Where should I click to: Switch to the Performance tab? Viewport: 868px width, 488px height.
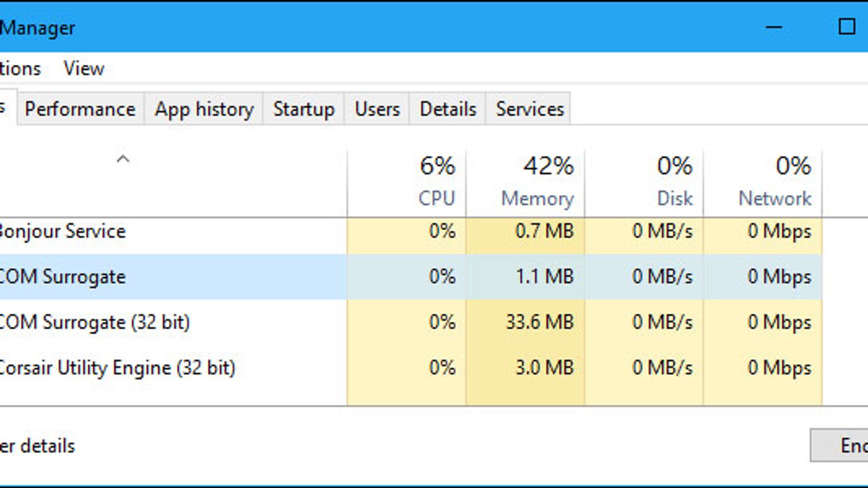pyautogui.click(x=80, y=109)
